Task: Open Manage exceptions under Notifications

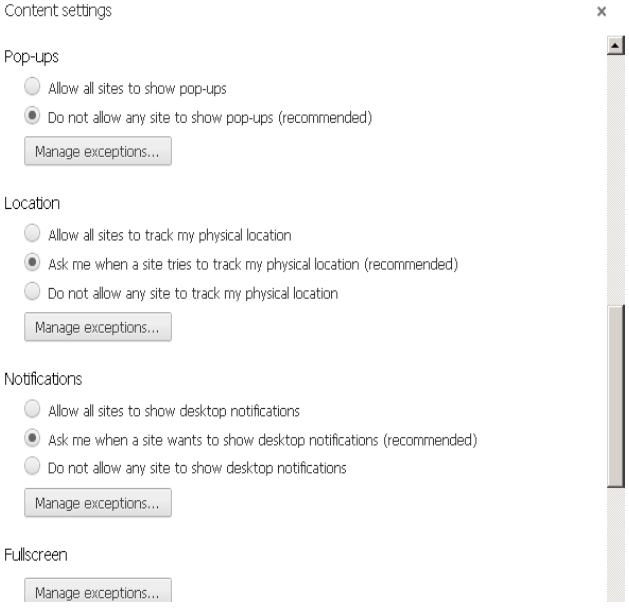Action: click(x=98, y=503)
